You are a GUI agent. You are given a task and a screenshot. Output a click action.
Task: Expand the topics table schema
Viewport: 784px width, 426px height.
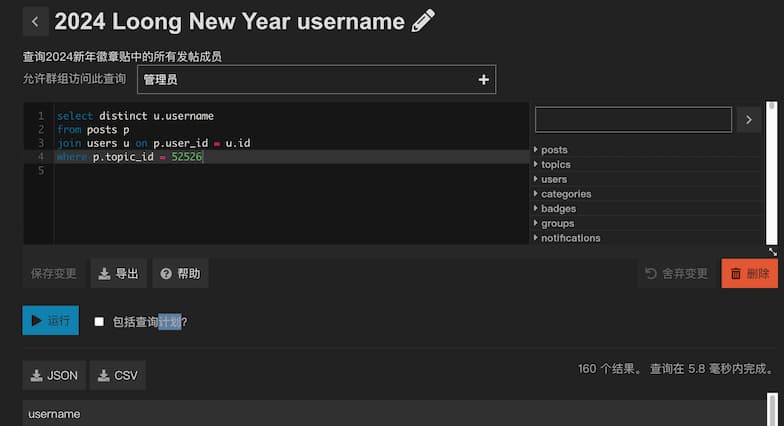click(555, 164)
